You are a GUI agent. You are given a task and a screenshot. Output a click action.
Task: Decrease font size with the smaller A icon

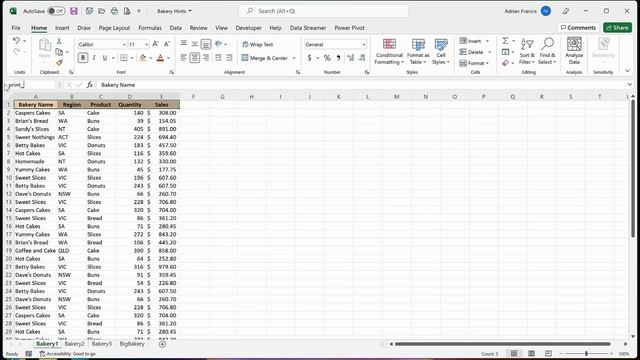coord(167,44)
